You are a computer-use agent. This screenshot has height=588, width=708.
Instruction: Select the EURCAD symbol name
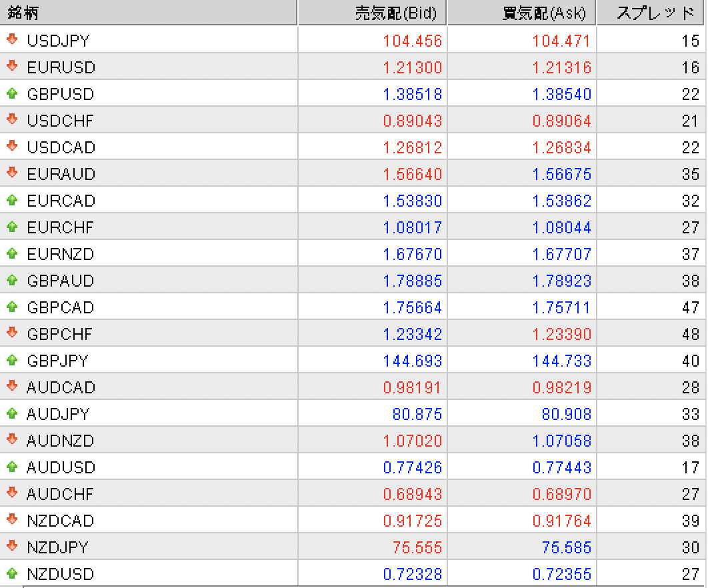coord(61,201)
